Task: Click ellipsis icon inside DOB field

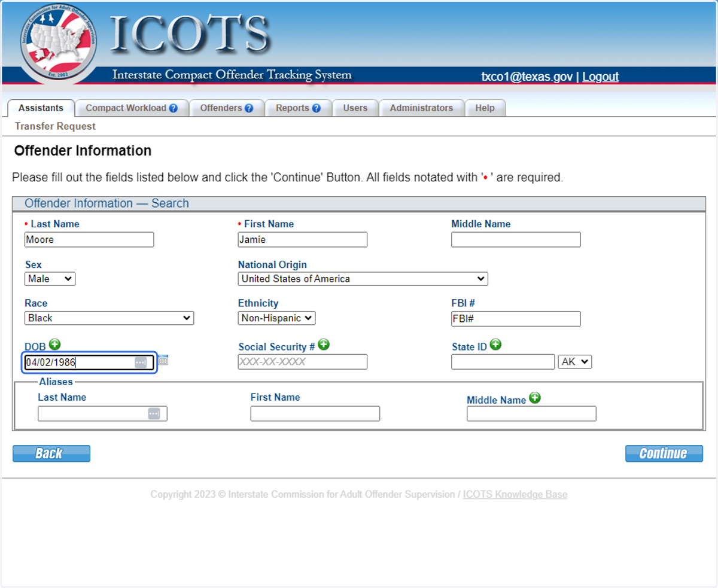Action: 141,362
